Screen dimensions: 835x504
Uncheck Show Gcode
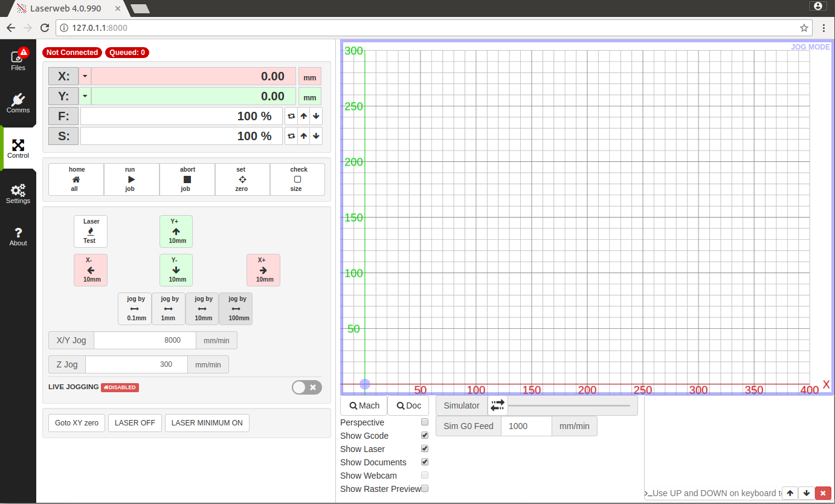pyautogui.click(x=425, y=436)
